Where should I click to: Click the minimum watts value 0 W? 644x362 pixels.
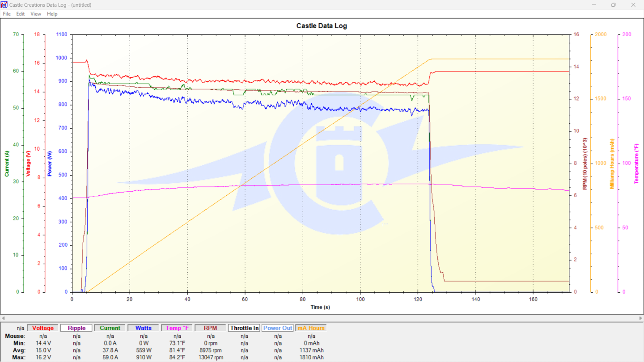pyautogui.click(x=144, y=343)
